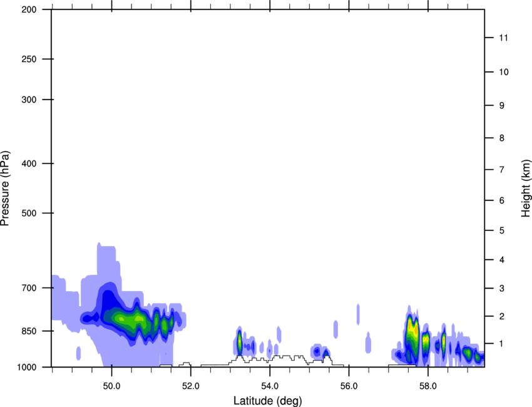Viewport: 532px width, 407px height.
Task: Pick the 2 km height label
Action: (x=502, y=316)
